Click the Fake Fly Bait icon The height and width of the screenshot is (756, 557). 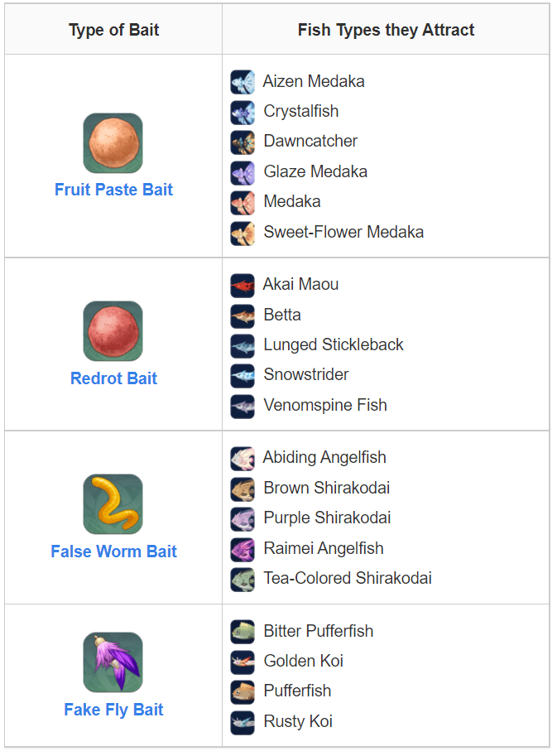click(113, 662)
